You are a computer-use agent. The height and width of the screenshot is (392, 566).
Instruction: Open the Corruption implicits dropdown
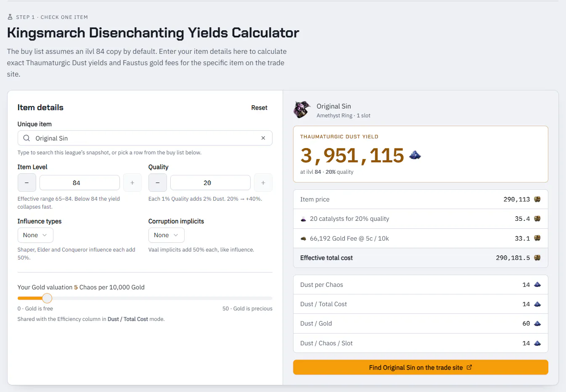[x=166, y=235]
